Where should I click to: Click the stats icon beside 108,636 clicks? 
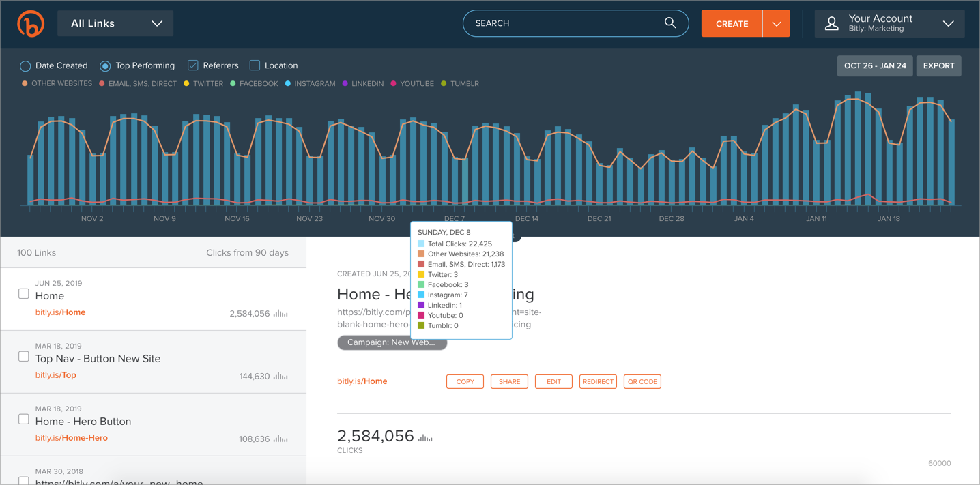point(281,439)
